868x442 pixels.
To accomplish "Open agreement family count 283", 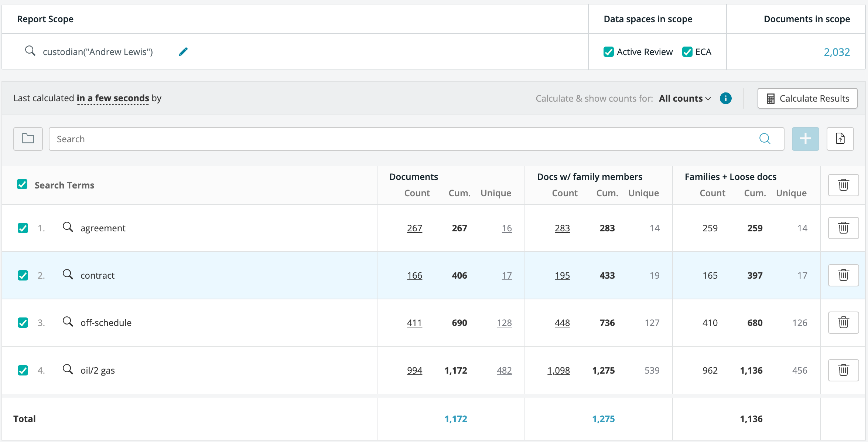I will point(562,228).
